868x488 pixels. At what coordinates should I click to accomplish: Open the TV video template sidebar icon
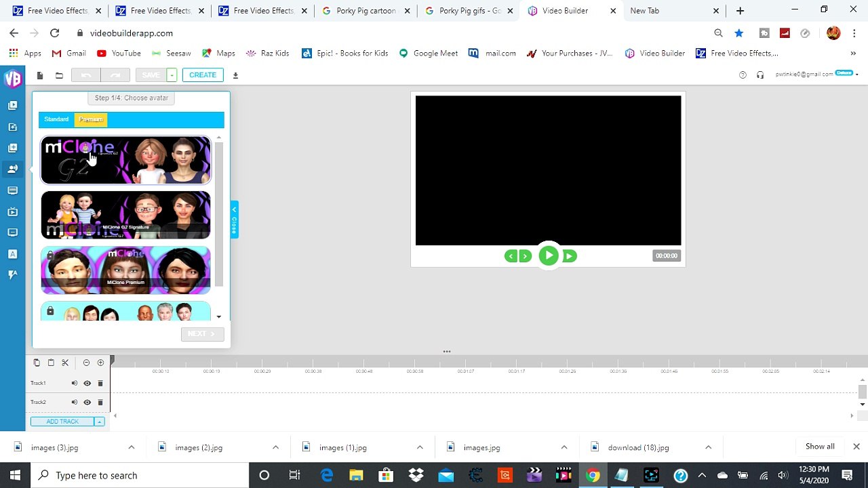pyautogui.click(x=12, y=211)
